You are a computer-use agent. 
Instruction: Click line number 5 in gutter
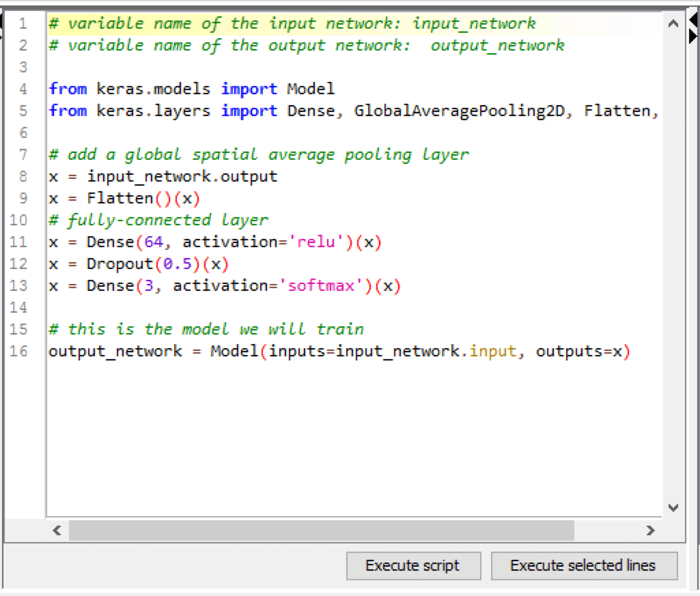click(23, 111)
